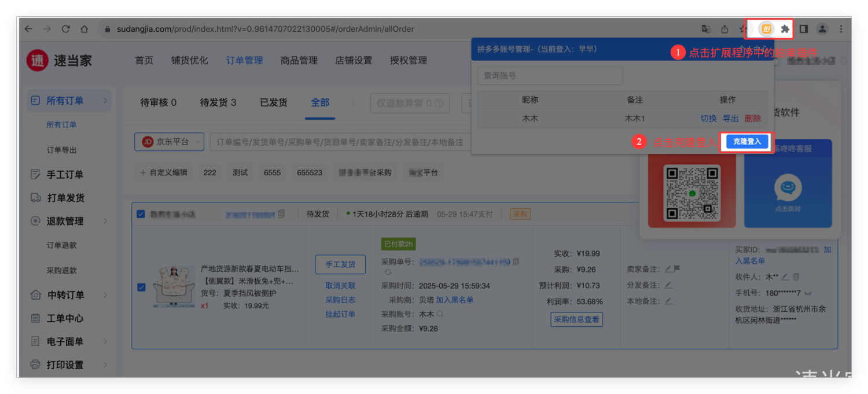Expand the 退款管理 sidebar menu
The height and width of the screenshot is (394, 868).
[x=105, y=221]
